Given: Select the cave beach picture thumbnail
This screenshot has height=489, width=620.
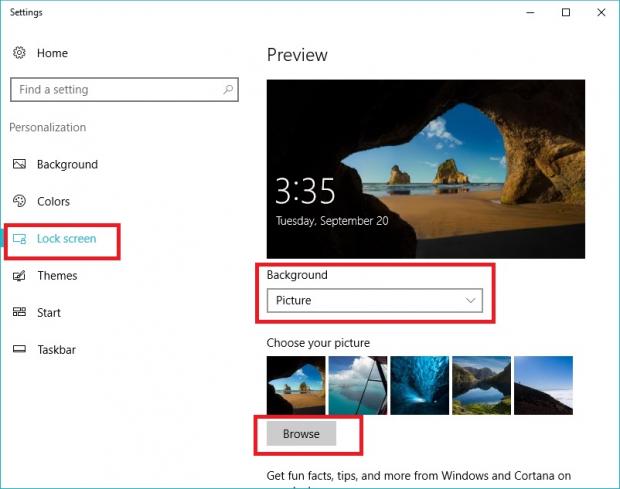Looking at the screenshot, I should (296, 385).
